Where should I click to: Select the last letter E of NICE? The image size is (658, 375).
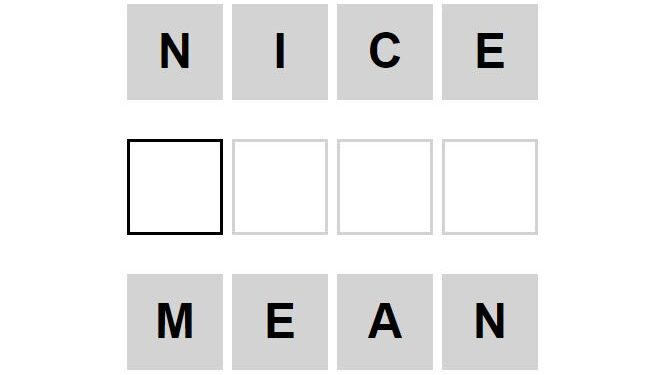[x=490, y=52]
